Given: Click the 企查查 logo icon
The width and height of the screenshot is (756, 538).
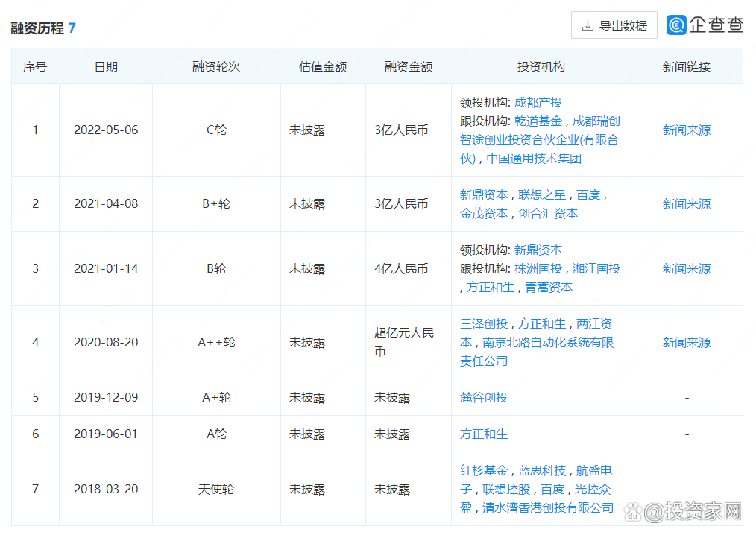Looking at the screenshot, I should tap(676, 25).
